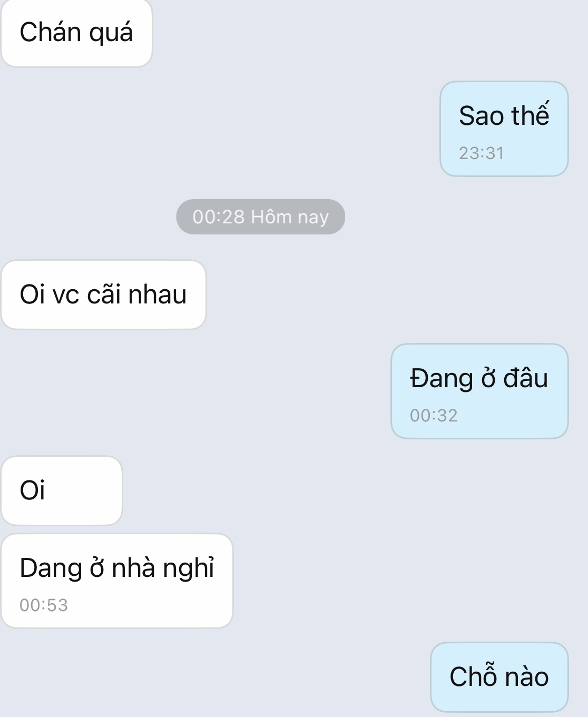This screenshot has width=588, height=717.
Task: Click the 00:32 timestamp
Action: (x=434, y=416)
